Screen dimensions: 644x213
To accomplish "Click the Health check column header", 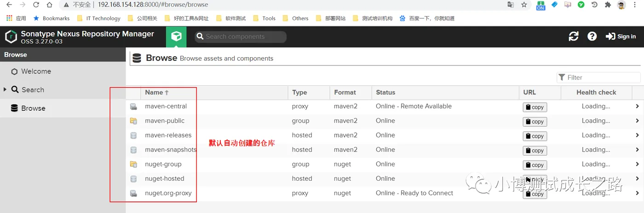I will pyautogui.click(x=596, y=92).
